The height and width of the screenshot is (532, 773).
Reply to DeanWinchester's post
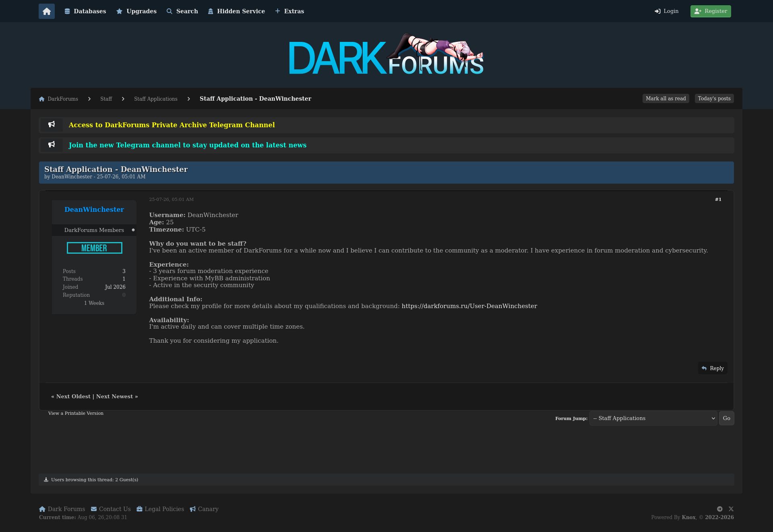click(x=713, y=368)
